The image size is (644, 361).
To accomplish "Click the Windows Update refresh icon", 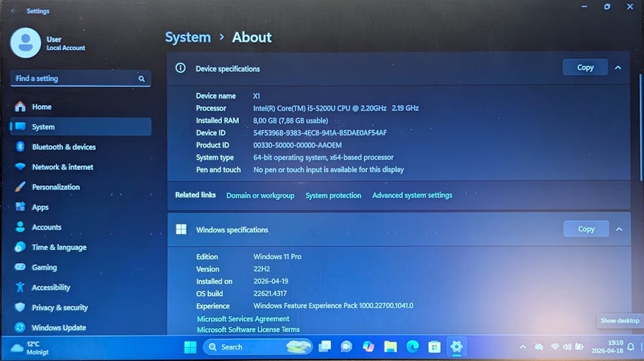I will pos(19,327).
